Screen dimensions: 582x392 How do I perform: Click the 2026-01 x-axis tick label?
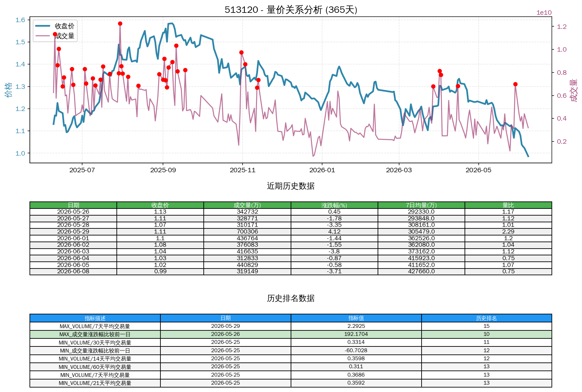[x=322, y=170]
